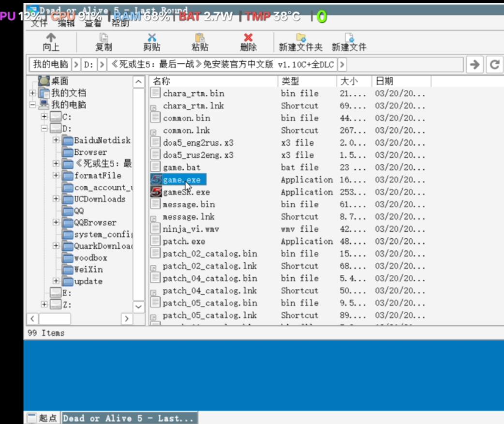504x424 pixels.
Task: Collapse the D: drive tree node
Action: 44,129
